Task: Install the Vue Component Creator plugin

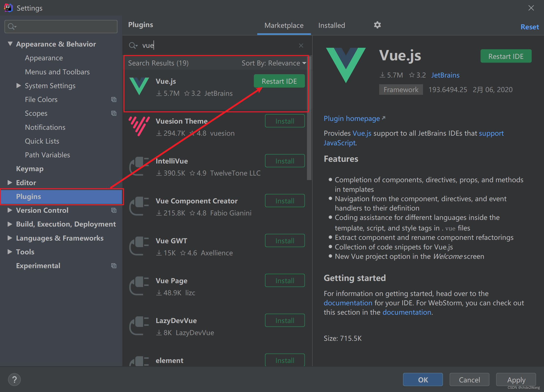Action: coord(285,201)
